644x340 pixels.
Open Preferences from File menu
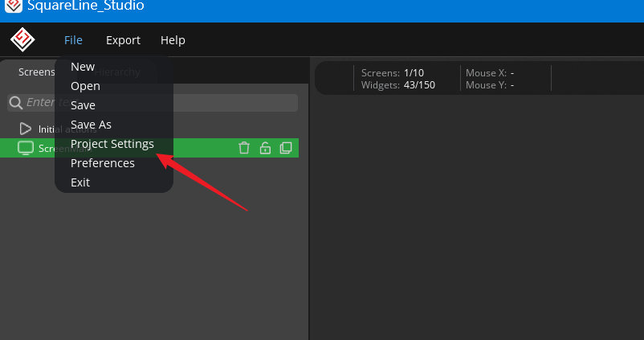tap(103, 163)
